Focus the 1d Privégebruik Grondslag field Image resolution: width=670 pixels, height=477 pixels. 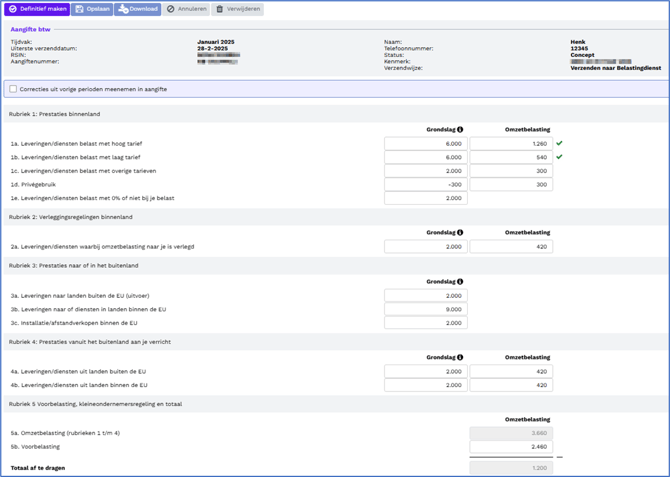tap(425, 185)
